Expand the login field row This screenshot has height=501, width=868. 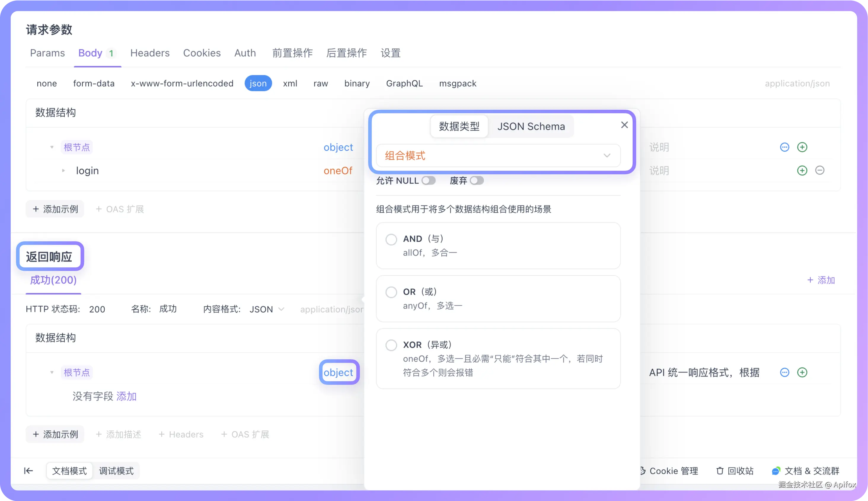click(63, 170)
